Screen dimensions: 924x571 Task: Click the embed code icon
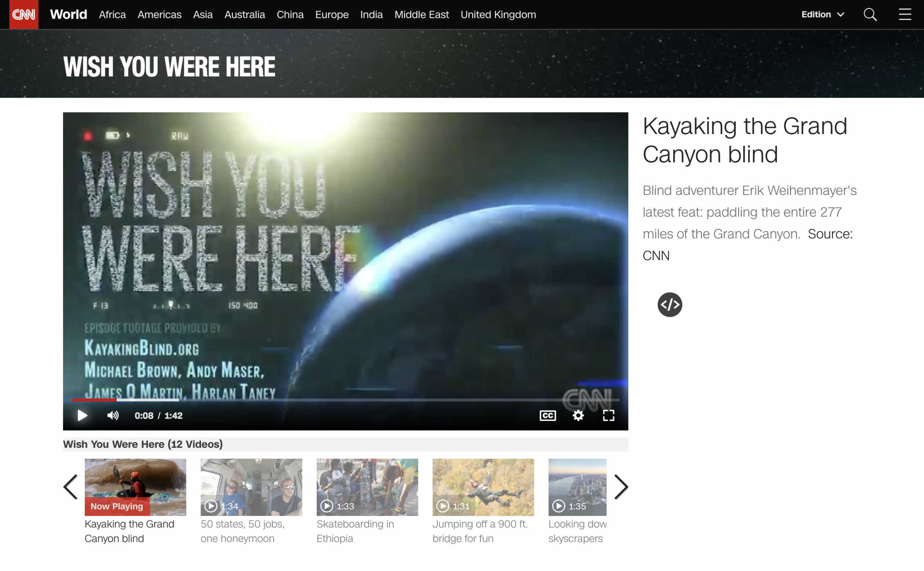[x=669, y=305]
